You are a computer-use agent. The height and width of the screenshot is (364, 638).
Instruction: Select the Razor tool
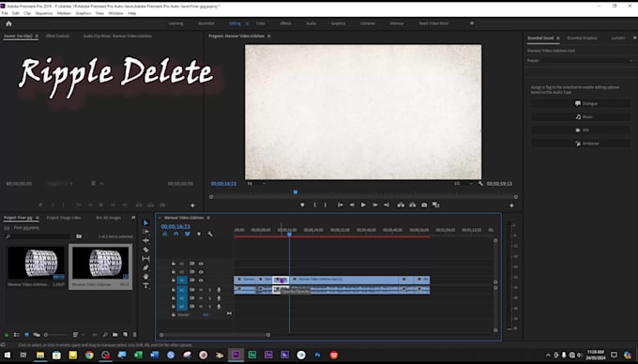click(146, 250)
